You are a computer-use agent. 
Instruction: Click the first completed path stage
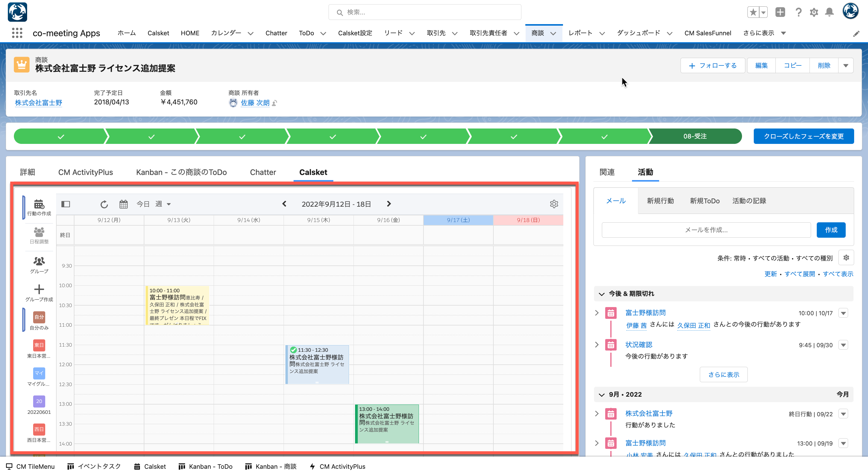pos(61,136)
